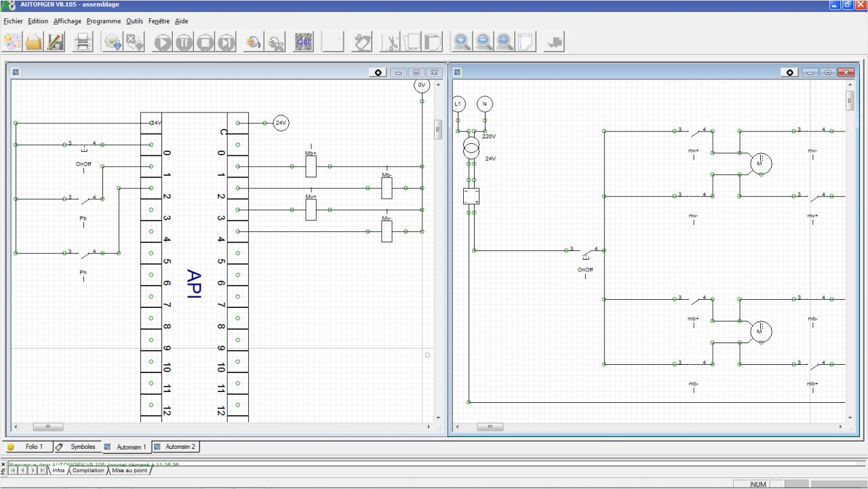Image resolution: width=868 pixels, height=489 pixels.
Task: Click the diamond button in right Automsim window
Action: [x=789, y=72]
